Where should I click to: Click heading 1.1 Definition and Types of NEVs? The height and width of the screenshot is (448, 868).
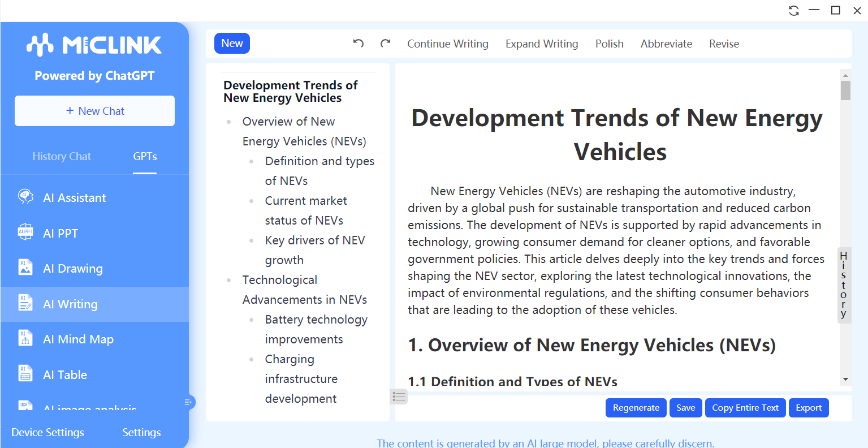tap(513, 381)
